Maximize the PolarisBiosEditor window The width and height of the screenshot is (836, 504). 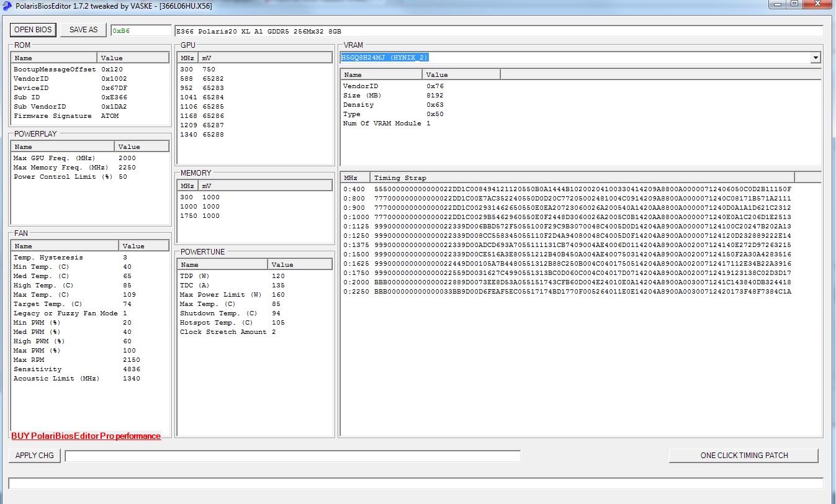tap(794, 4)
